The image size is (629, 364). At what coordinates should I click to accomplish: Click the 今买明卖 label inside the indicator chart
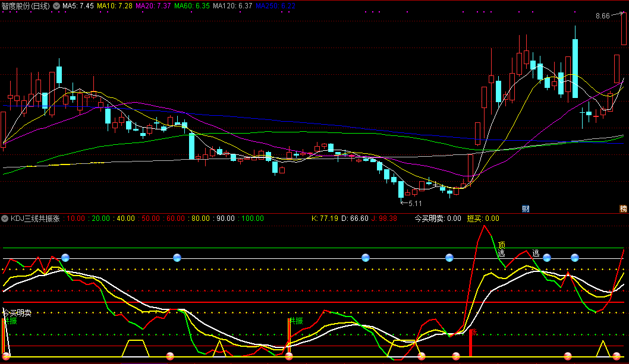point(17,313)
